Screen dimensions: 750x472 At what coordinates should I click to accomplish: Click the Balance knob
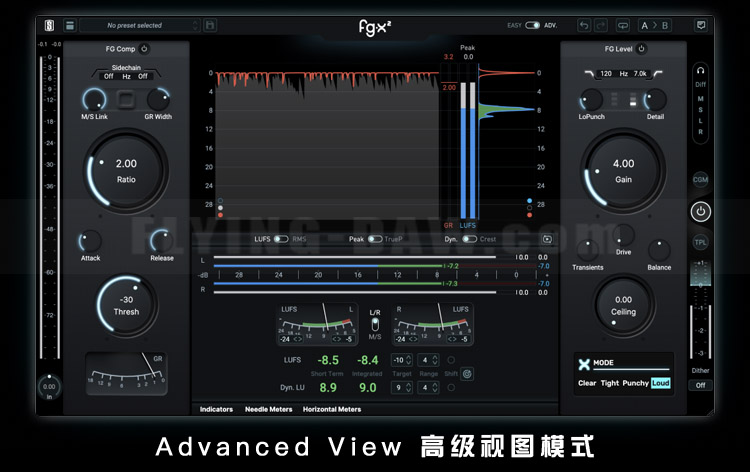pos(659,250)
